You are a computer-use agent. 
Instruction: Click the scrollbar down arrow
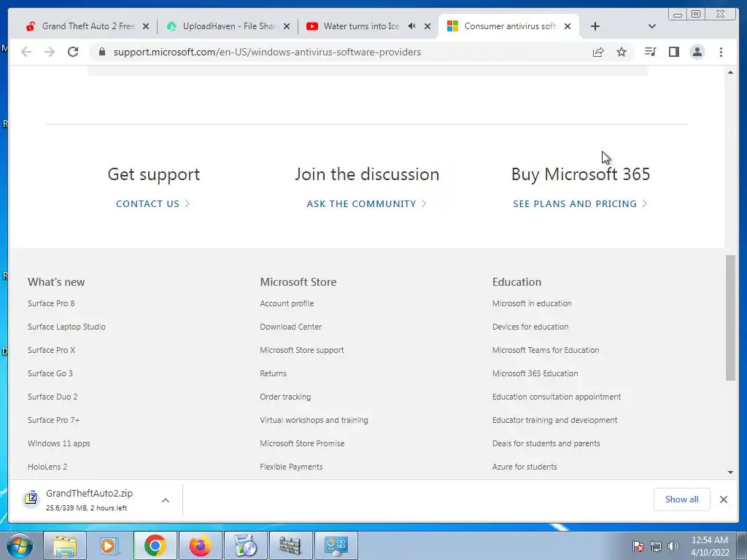730,472
